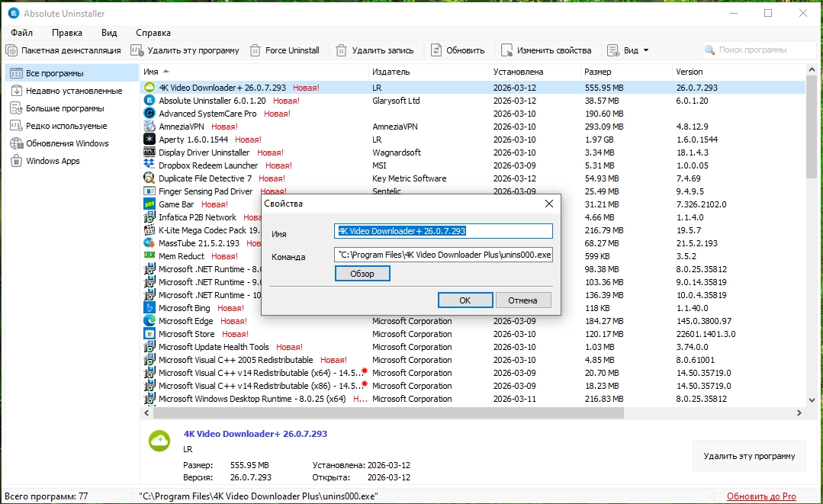Click the 1.97 GB size cell
Viewport: 823px width, 504px height.
point(599,140)
